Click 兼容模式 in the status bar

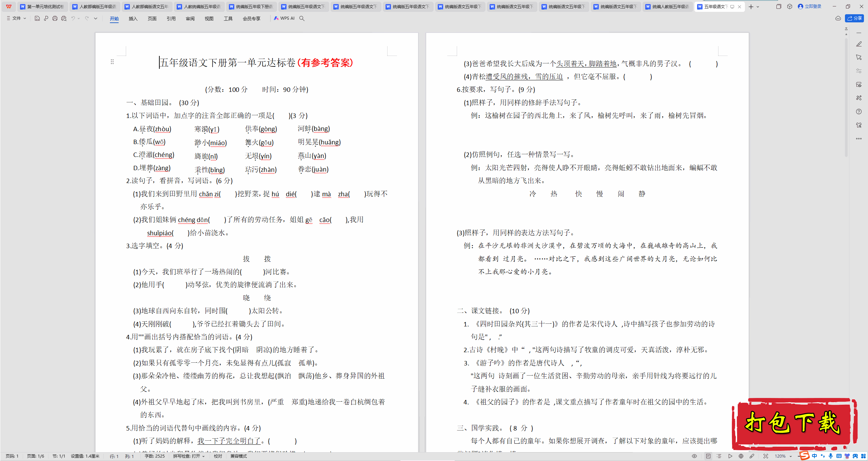tap(239, 456)
